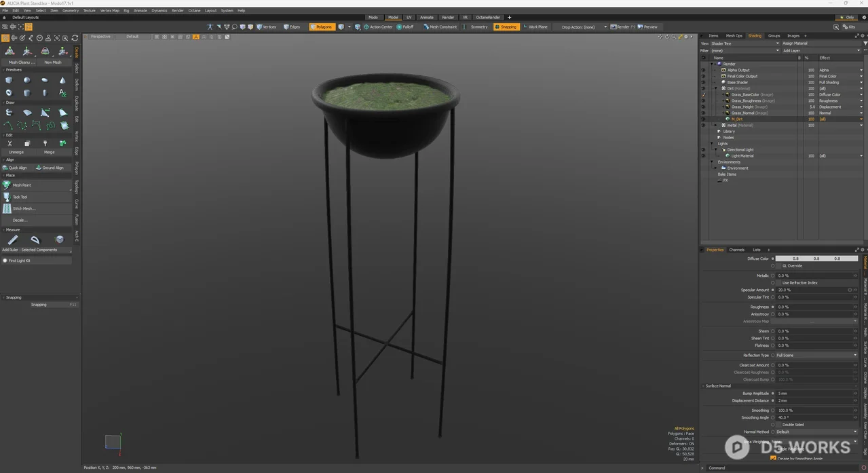Select the Ellipsoid primitive tool
Screen dimensions: 868x473
(x=45, y=80)
